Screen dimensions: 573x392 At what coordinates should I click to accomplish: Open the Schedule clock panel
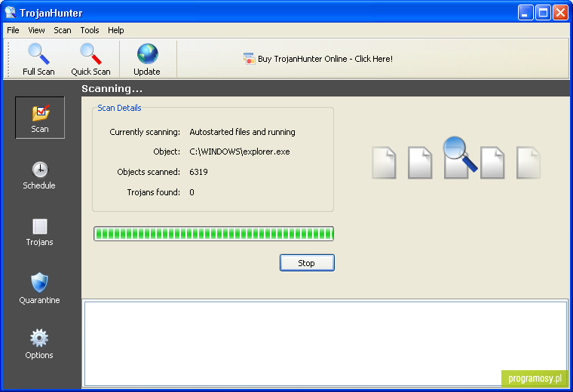pyautogui.click(x=39, y=176)
